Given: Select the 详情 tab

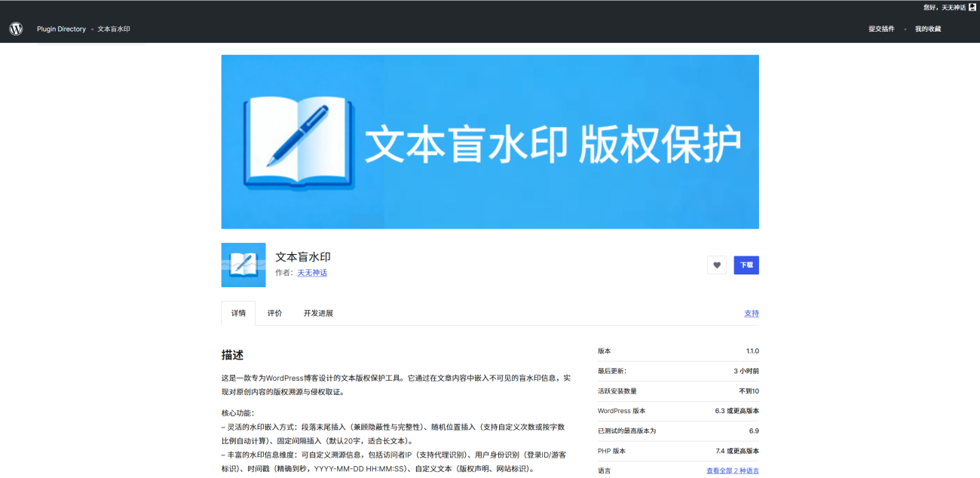Looking at the screenshot, I should 238,313.
